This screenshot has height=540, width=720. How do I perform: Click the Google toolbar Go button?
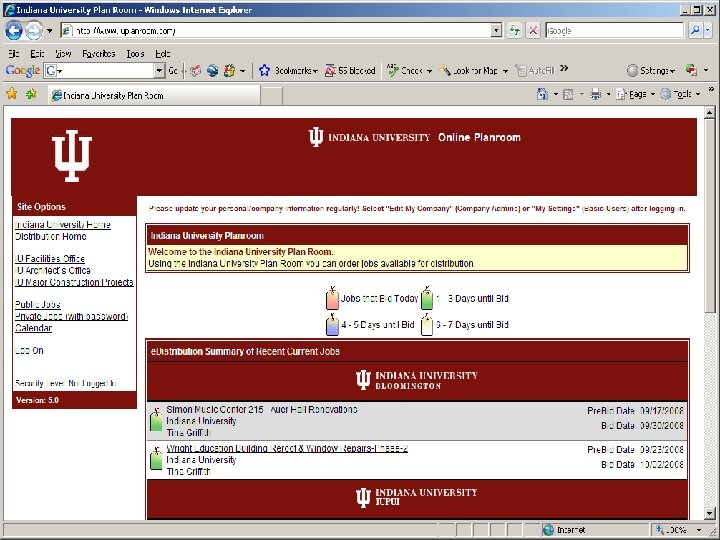(x=173, y=71)
